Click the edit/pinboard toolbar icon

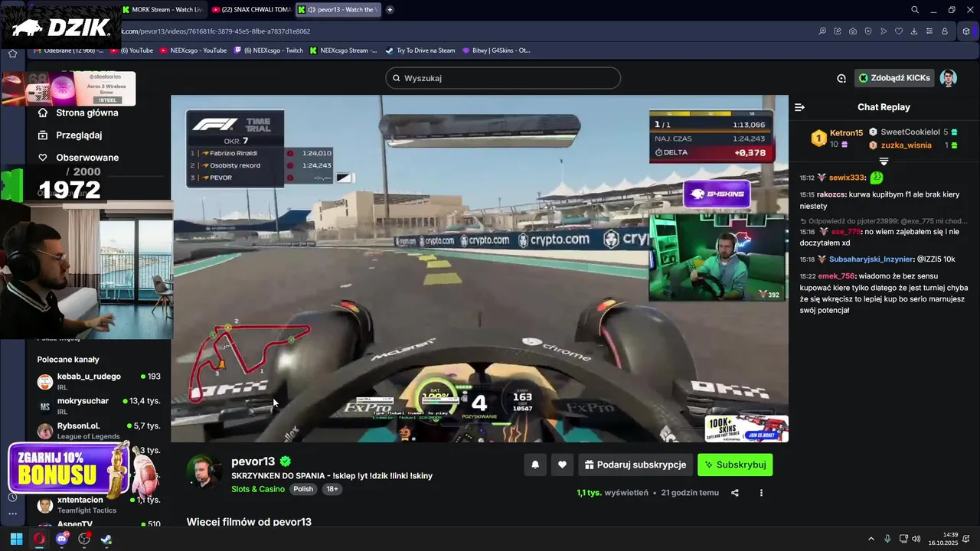pyautogui.click(x=838, y=31)
